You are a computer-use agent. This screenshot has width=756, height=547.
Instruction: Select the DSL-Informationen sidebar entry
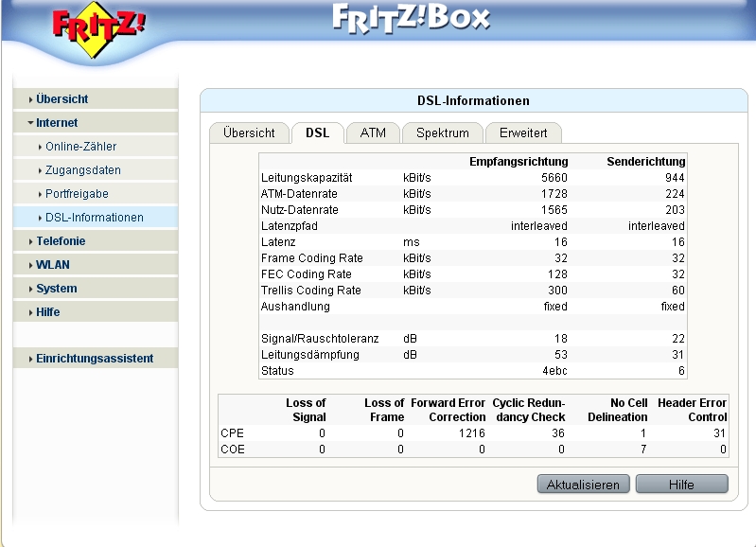(94, 218)
